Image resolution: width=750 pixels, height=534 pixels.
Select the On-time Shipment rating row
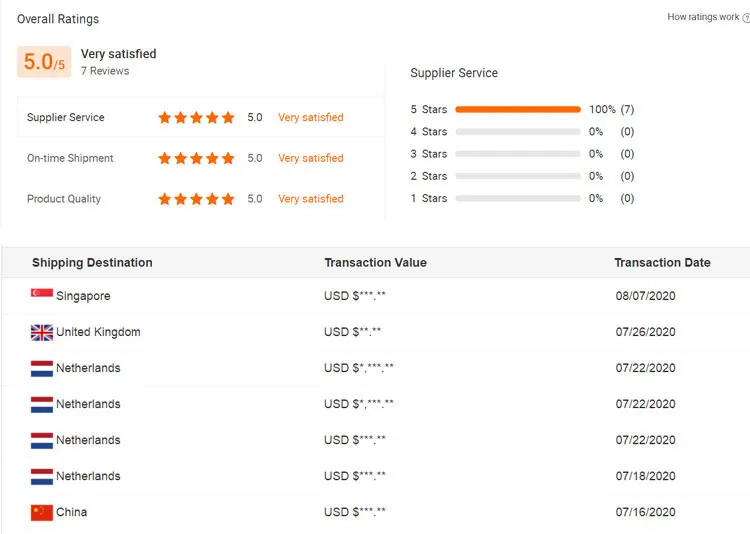(x=201, y=158)
